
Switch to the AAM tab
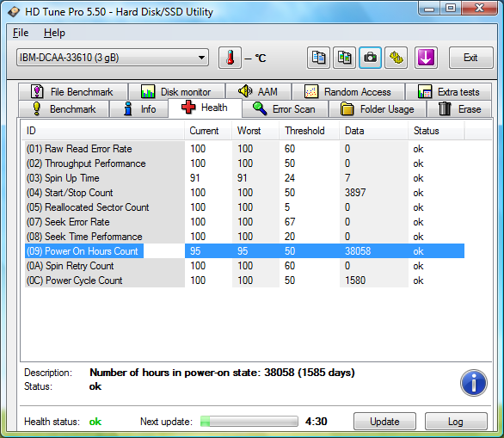(258, 92)
